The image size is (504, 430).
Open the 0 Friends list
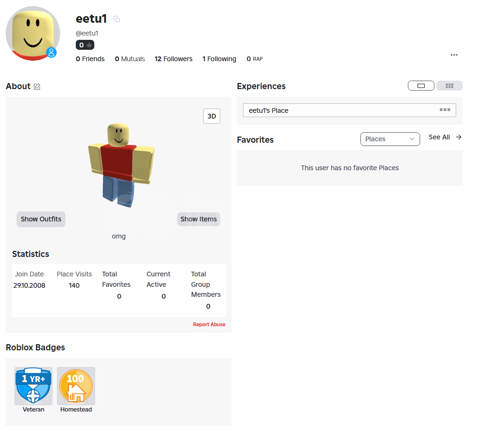[90, 59]
